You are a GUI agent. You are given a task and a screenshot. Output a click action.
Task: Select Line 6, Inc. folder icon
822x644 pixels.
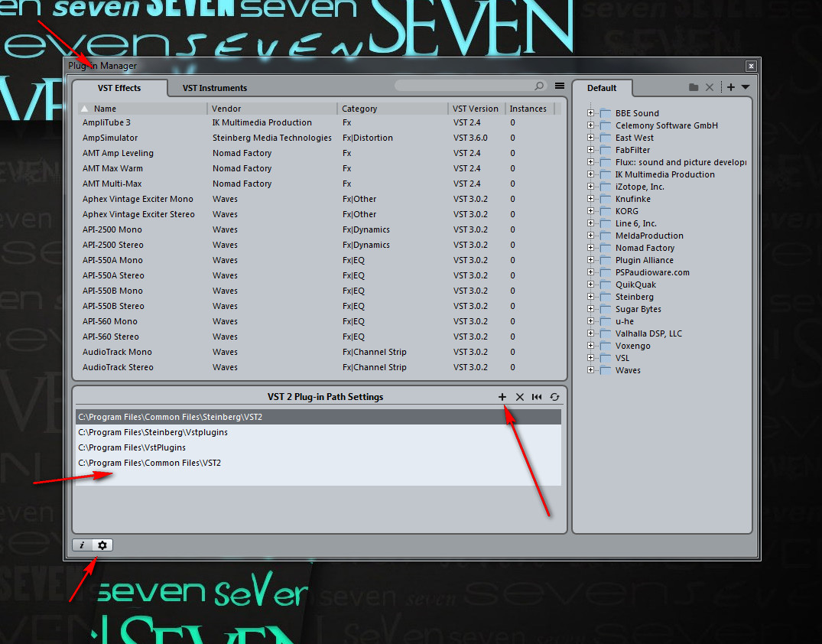(x=606, y=223)
